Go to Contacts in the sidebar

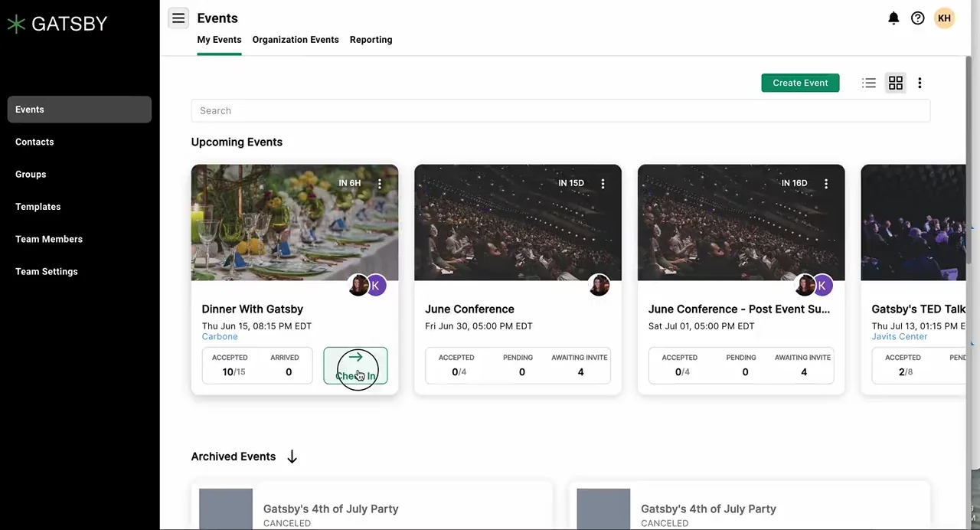(x=34, y=142)
